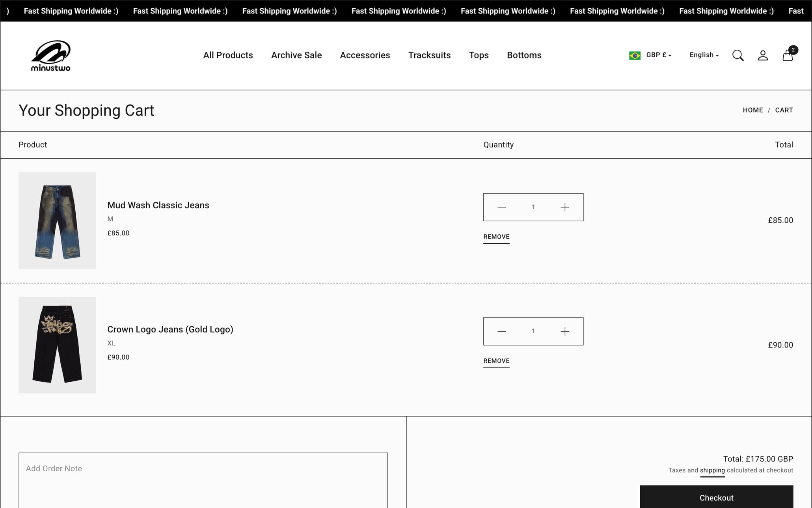Click the £90.00 row total
812x508 pixels.
click(x=780, y=345)
